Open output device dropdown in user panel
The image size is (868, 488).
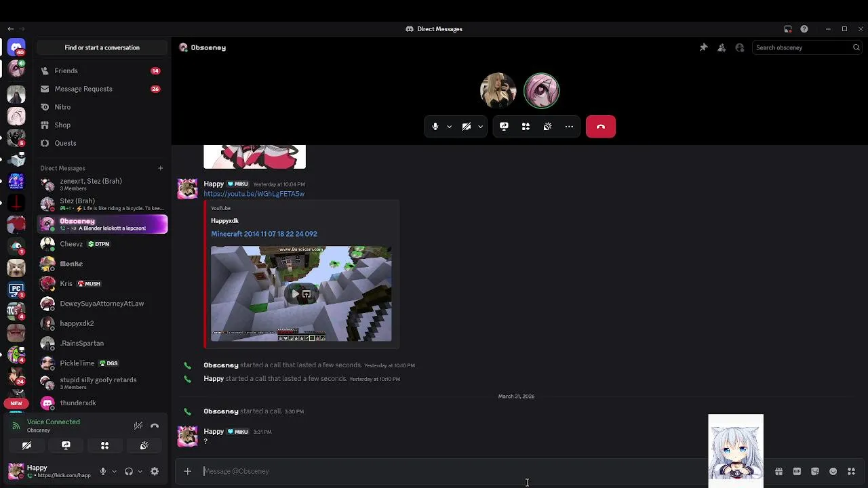[140, 471]
